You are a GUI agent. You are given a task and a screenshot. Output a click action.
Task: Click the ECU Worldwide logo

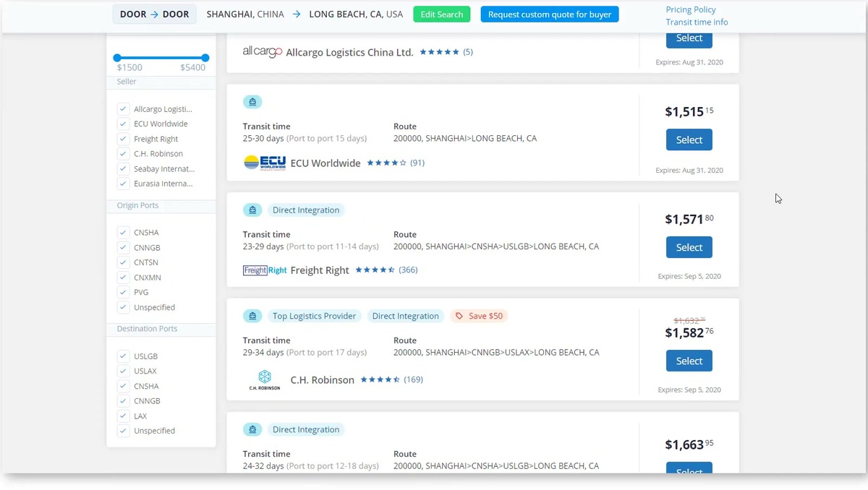point(265,163)
